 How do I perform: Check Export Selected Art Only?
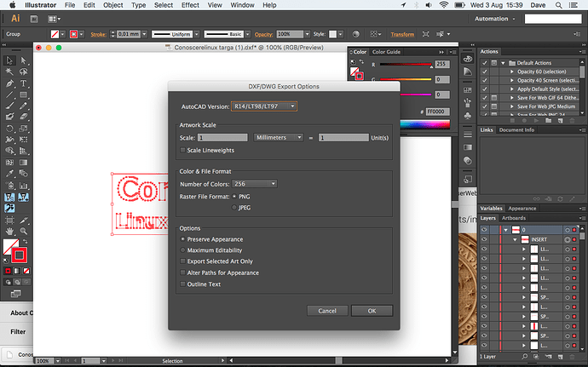(182, 261)
